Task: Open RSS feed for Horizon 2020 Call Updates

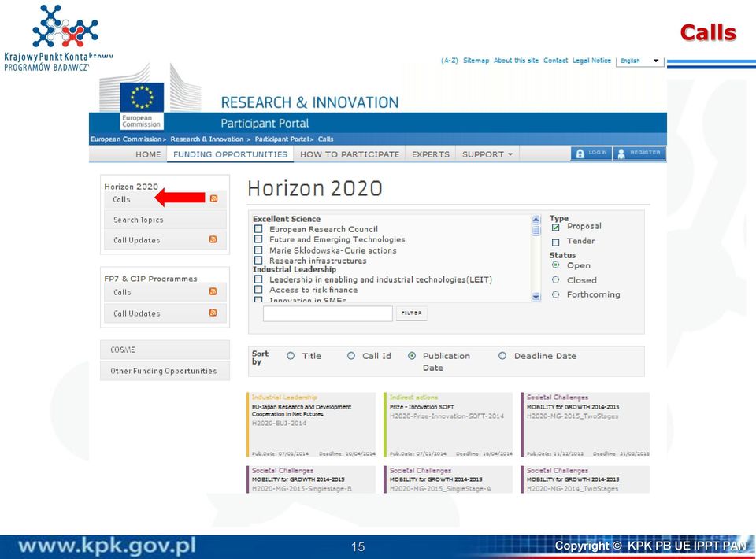Action: (x=213, y=239)
